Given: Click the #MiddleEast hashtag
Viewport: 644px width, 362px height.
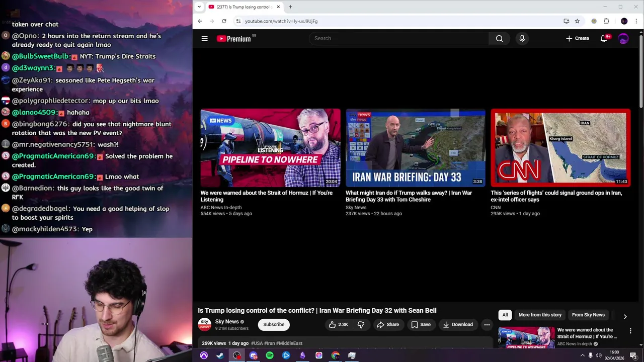Looking at the screenshot, I should [289, 343].
